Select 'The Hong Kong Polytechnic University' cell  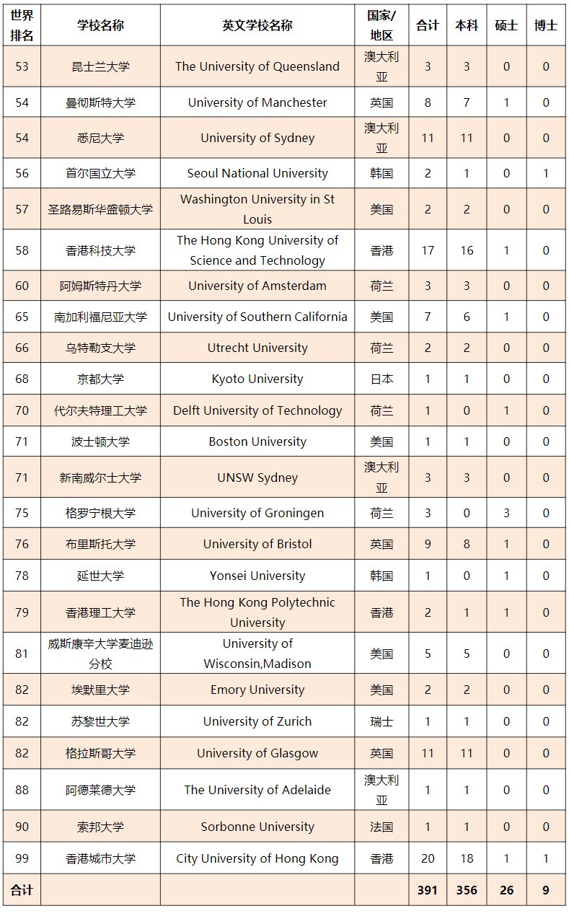tap(257, 612)
